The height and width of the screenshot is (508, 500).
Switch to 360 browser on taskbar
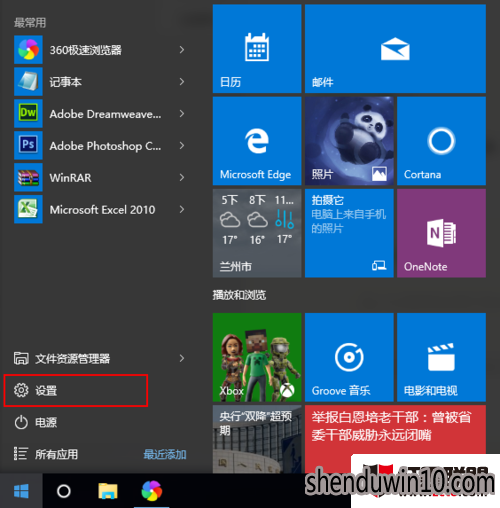pos(152,491)
